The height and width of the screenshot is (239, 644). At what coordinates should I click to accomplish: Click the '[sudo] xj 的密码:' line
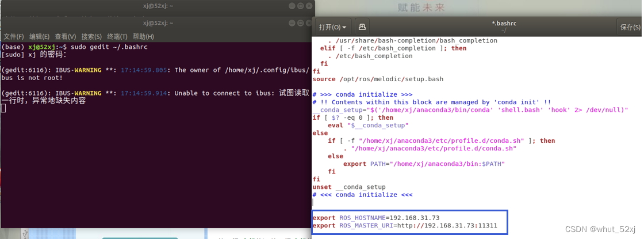pyautogui.click(x=34, y=54)
